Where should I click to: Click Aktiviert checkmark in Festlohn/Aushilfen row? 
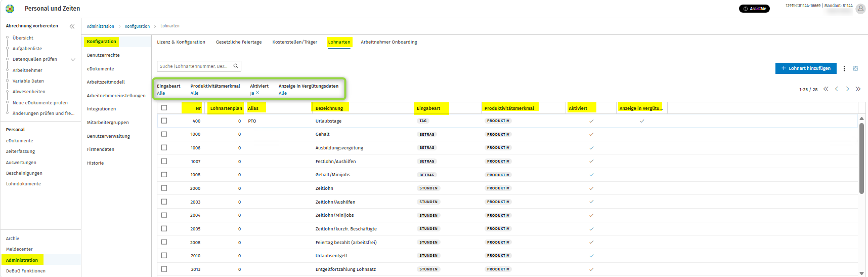point(591,161)
